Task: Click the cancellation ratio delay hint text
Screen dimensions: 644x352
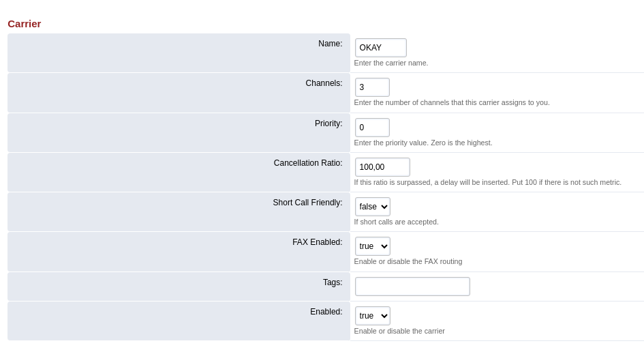Action: [x=487, y=182]
